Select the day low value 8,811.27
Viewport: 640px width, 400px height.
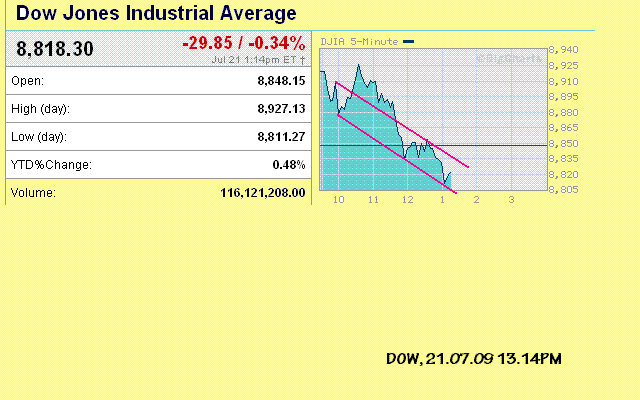click(x=281, y=136)
